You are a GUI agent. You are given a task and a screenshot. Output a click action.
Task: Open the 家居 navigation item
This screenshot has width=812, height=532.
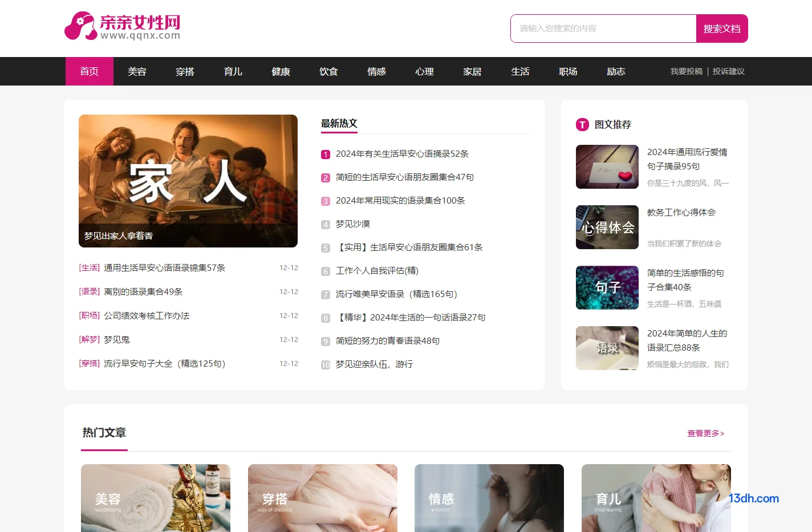point(473,71)
